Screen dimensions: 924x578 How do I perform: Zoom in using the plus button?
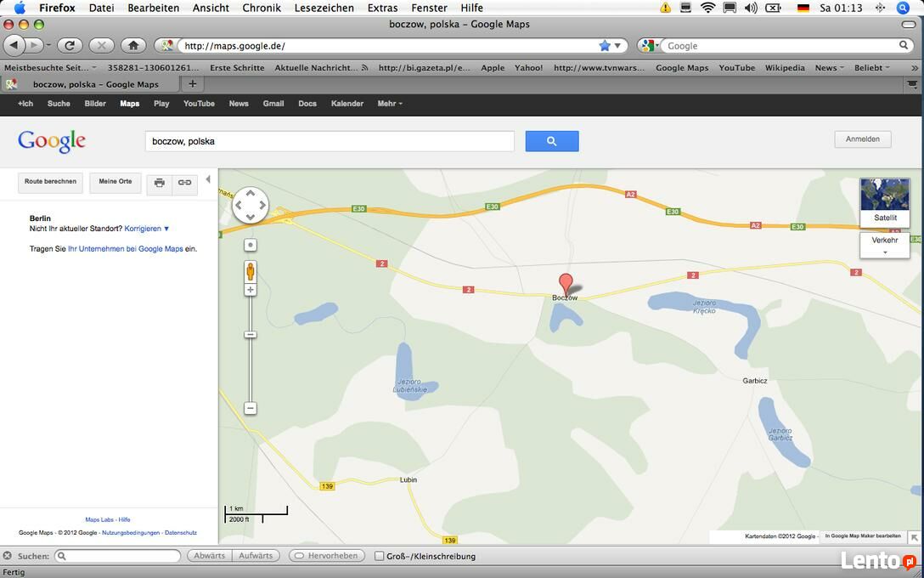(251, 290)
